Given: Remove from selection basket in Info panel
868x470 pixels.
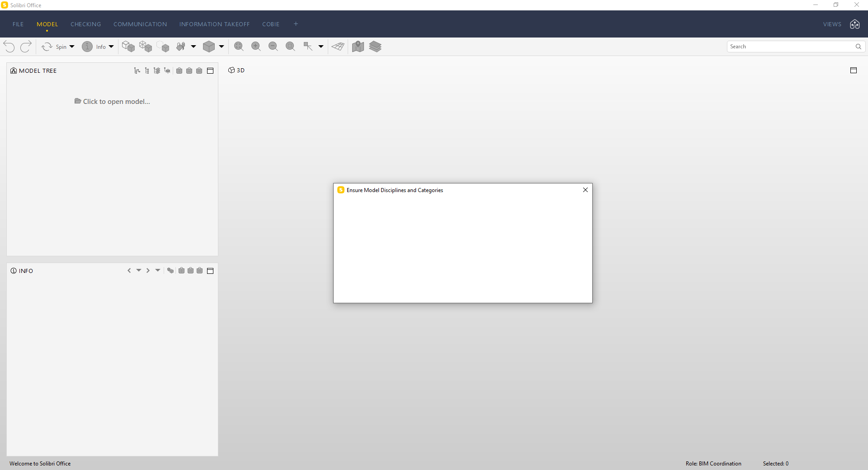Looking at the screenshot, I should (191, 271).
